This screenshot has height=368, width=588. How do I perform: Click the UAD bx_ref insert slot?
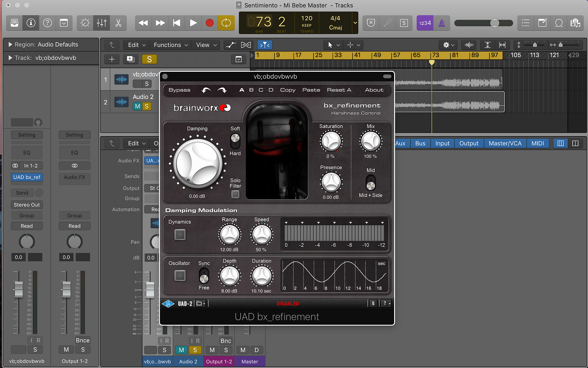click(27, 177)
